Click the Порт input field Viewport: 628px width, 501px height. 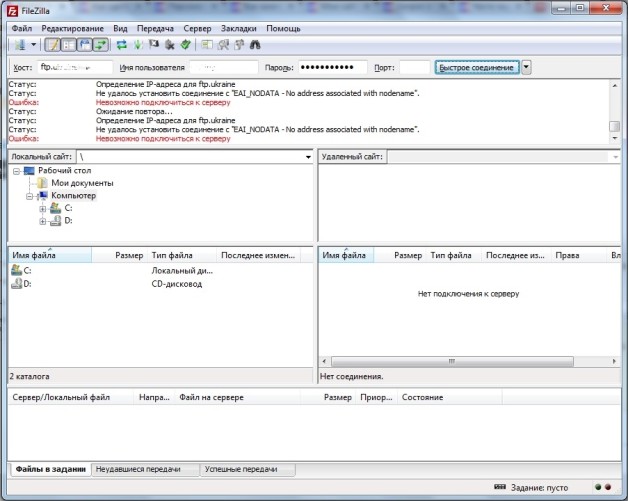[x=414, y=67]
